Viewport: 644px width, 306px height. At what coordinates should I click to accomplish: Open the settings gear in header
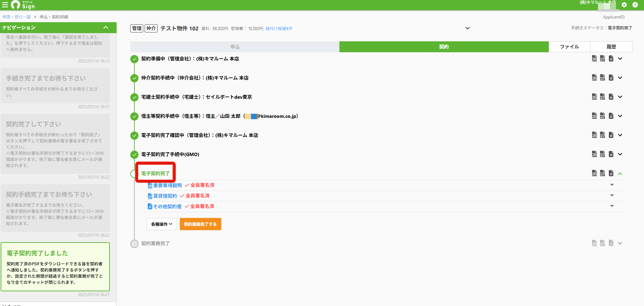[x=624, y=5]
